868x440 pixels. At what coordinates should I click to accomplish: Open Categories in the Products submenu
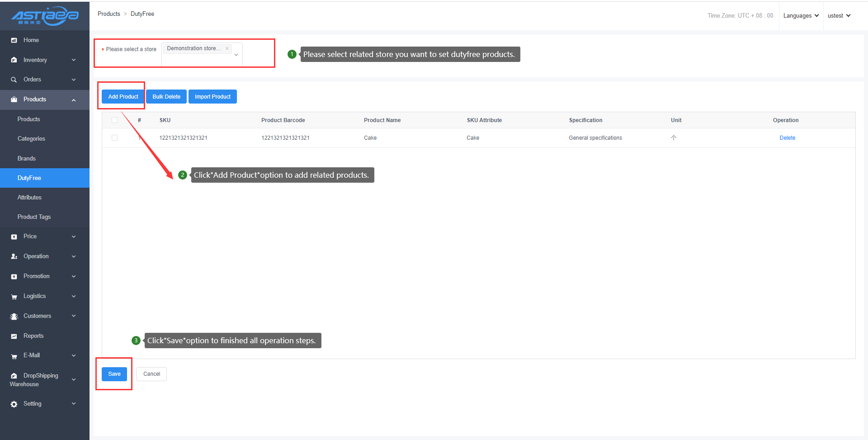(31, 139)
